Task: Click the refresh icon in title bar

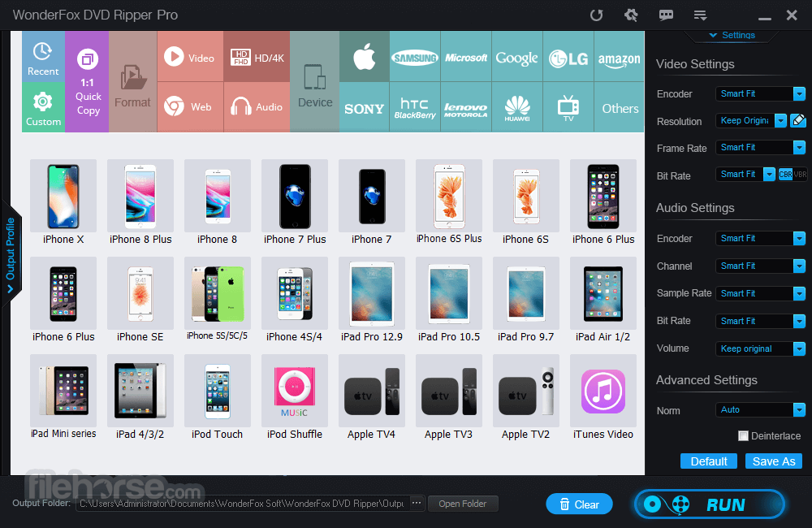Action: pos(597,15)
